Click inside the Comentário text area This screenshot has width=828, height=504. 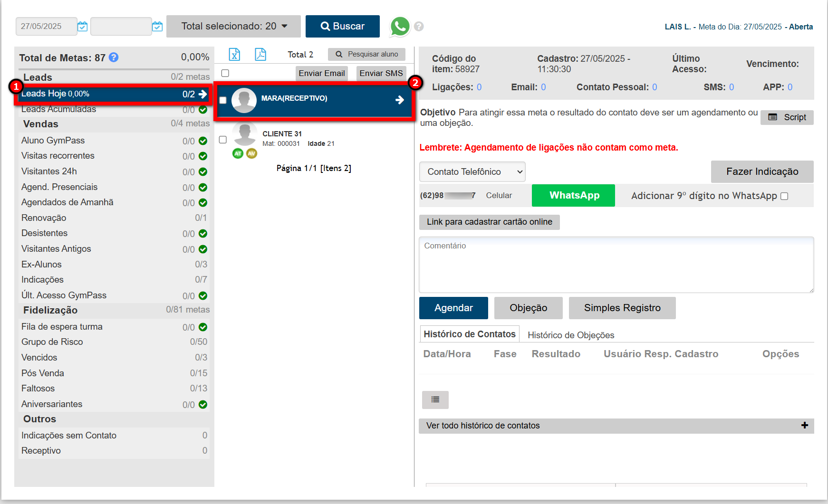(616, 265)
